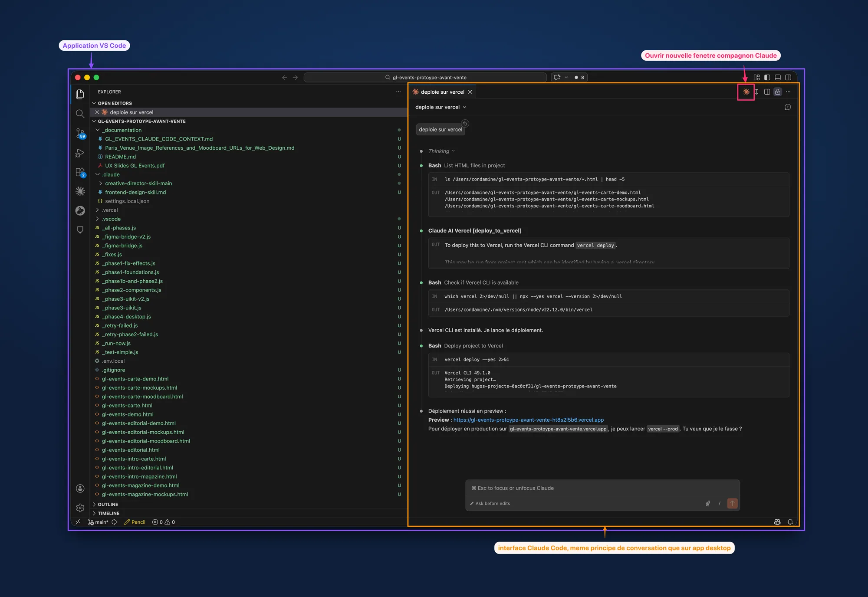The width and height of the screenshot is (868, 597).
Task: Toggle the editor group lock icon
Action: tap(778, 92)
